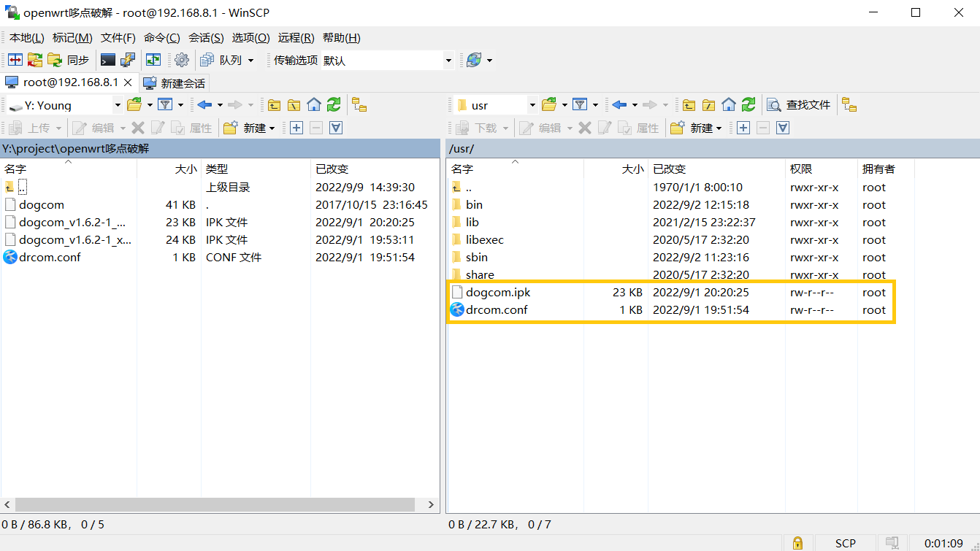This screenshot has height=551, width=980.
Task: Open the 远程(R) menu
Action: 296,38
